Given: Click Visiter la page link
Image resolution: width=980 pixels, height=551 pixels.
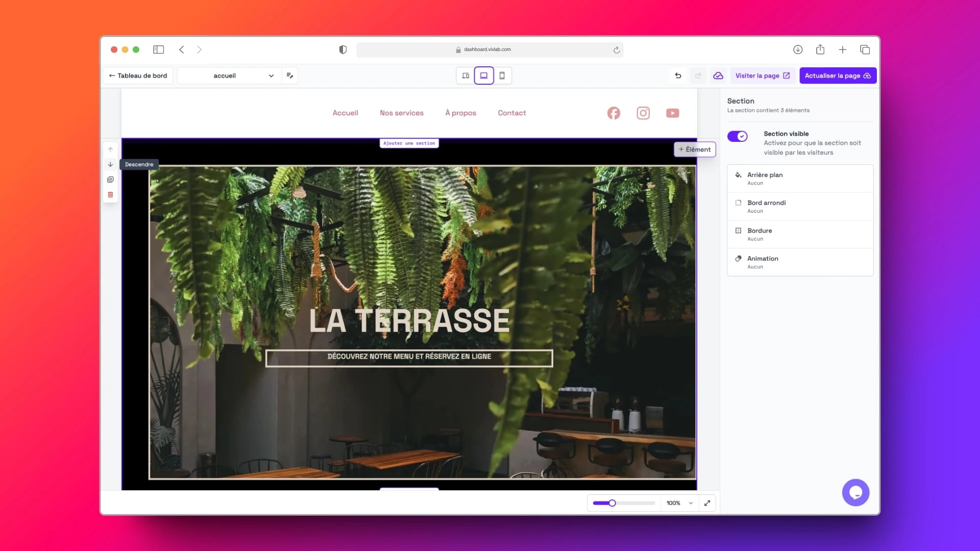Looking at the screenshot, I should coord(763,76).
